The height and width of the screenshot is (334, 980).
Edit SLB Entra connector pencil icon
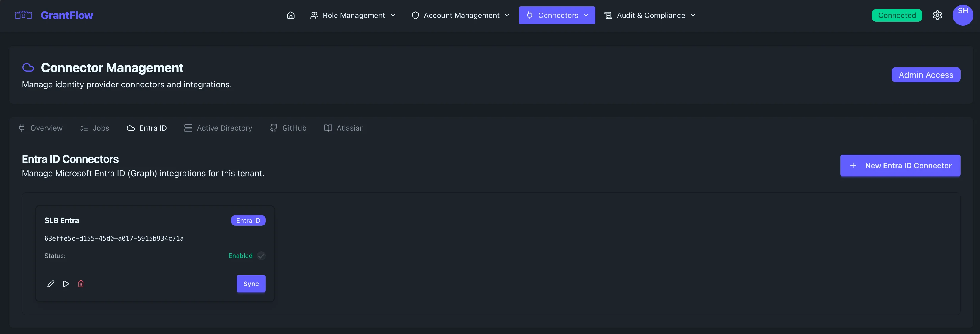(51, 284)
